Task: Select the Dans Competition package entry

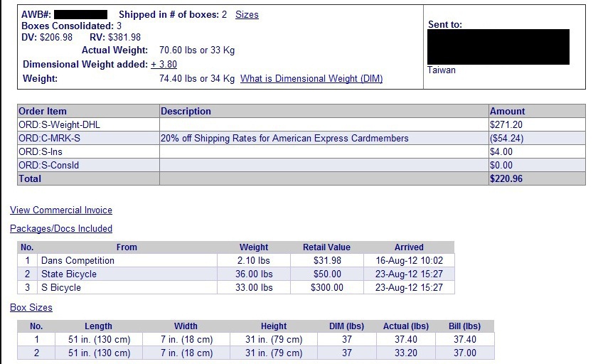Action: pyautogui.click(x=78, y=261)
